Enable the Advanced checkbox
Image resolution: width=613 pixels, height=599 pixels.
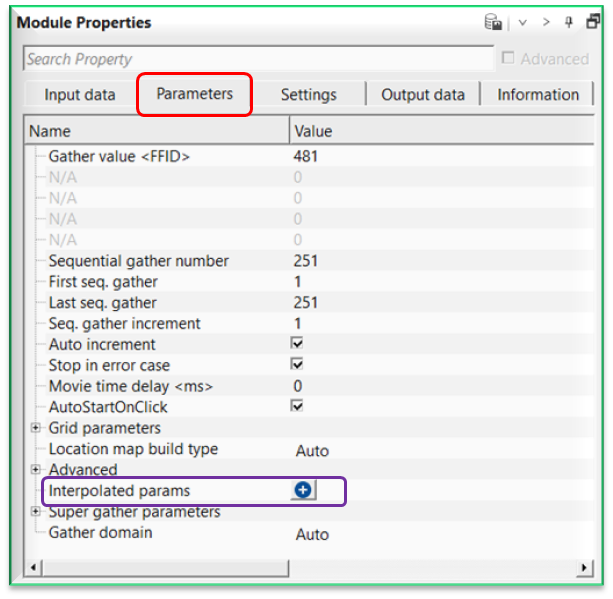coord(508,59)
